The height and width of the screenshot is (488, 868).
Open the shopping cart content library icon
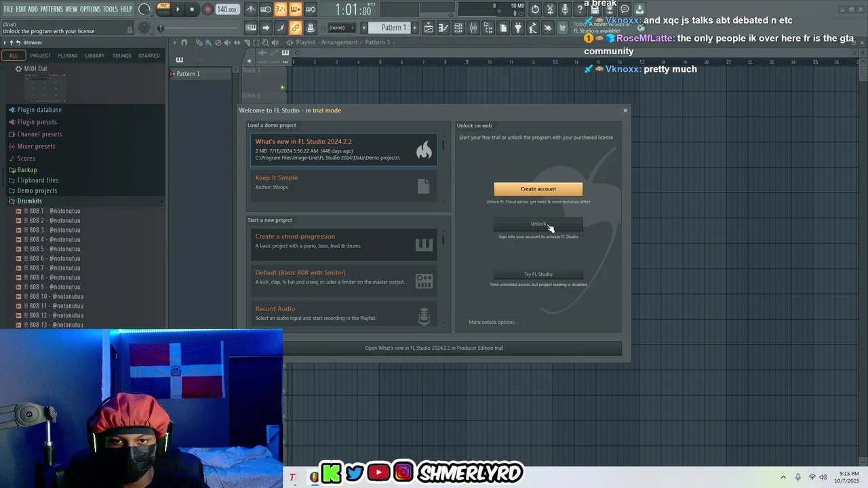tap(561, 28)
